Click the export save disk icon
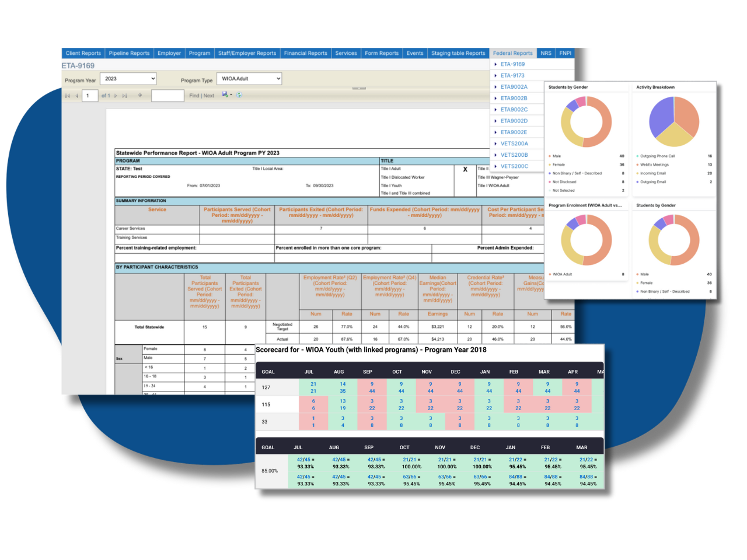The height and width of the screenshot is (560, 747). (225, 94)
